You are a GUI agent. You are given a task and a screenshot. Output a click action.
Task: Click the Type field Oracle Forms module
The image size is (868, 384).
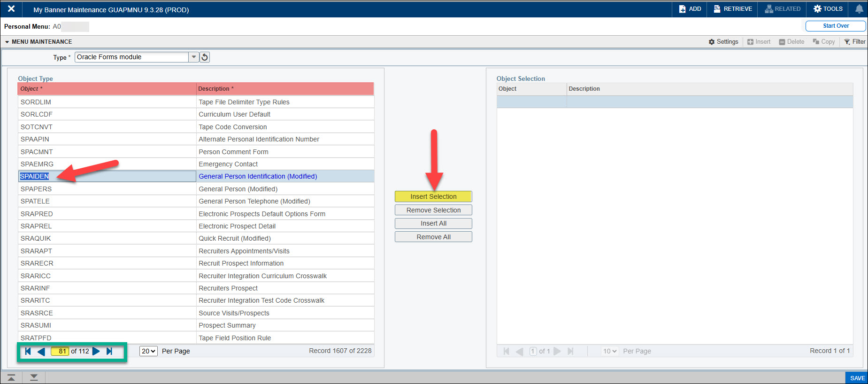click(x=132, y=57)
